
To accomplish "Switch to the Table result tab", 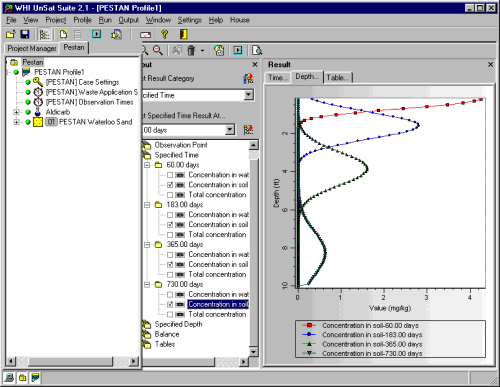I will (x=338, y=78).
